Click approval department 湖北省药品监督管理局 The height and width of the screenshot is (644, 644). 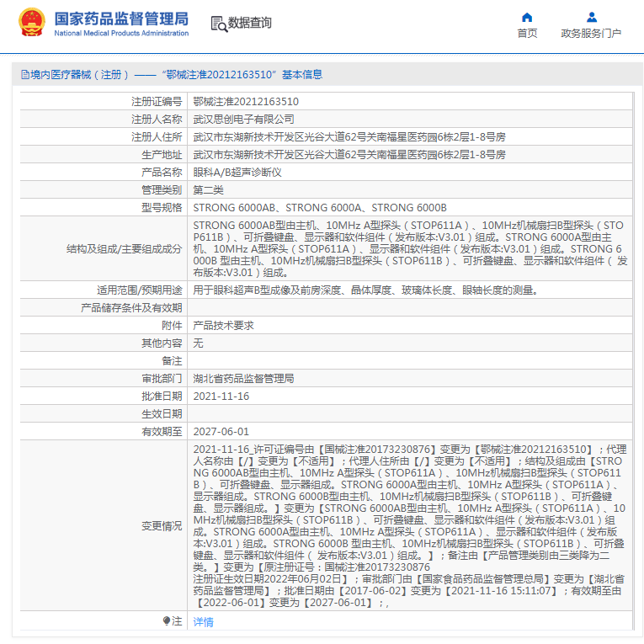click(x=243, y=379)
